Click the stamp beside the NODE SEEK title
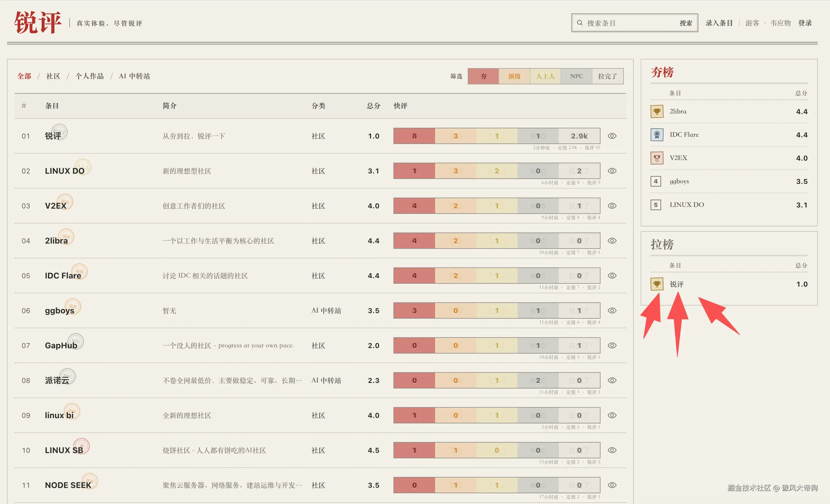Screen dimensions: 830x504 click(x=90, y=481)
